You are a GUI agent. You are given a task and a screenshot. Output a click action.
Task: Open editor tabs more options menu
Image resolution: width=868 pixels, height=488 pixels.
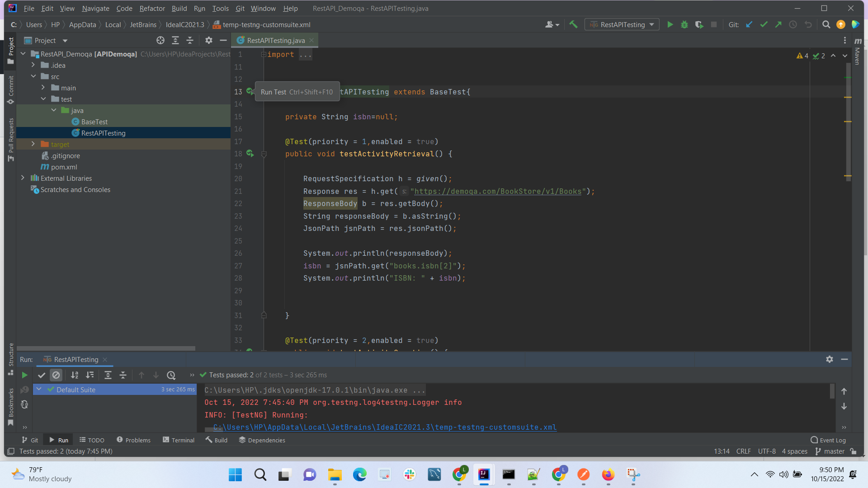(x=844, y=41)
